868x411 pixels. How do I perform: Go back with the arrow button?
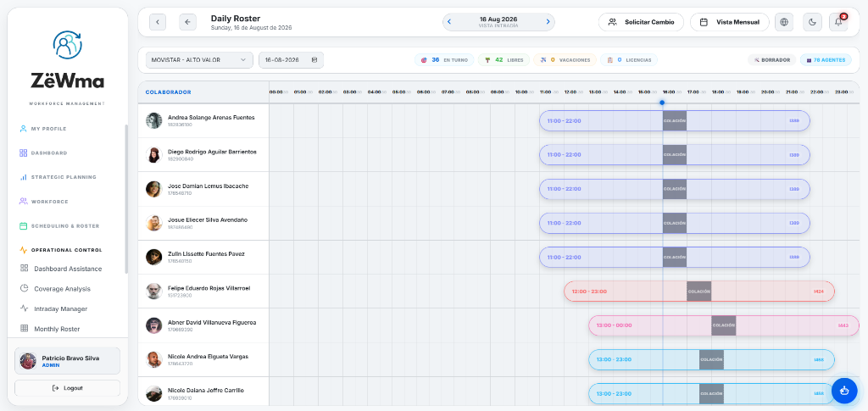click(187, 22)
